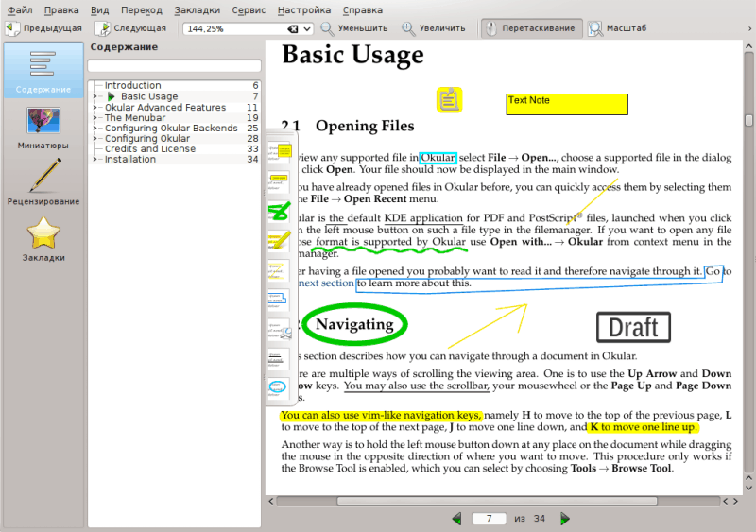This screenshot has height=532, width=756.
Task: Open the Настройка menu
Action: point(304,9)
